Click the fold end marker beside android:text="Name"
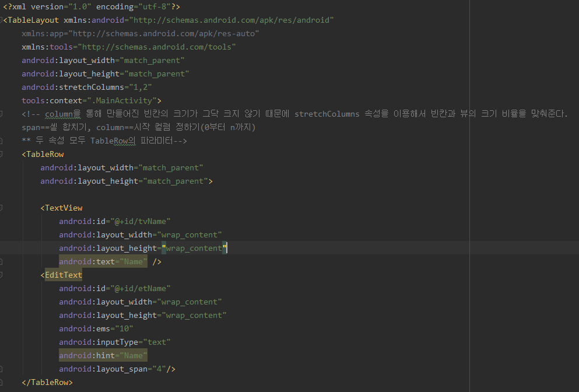Viewport: 579px width, 392px height. 1,261
